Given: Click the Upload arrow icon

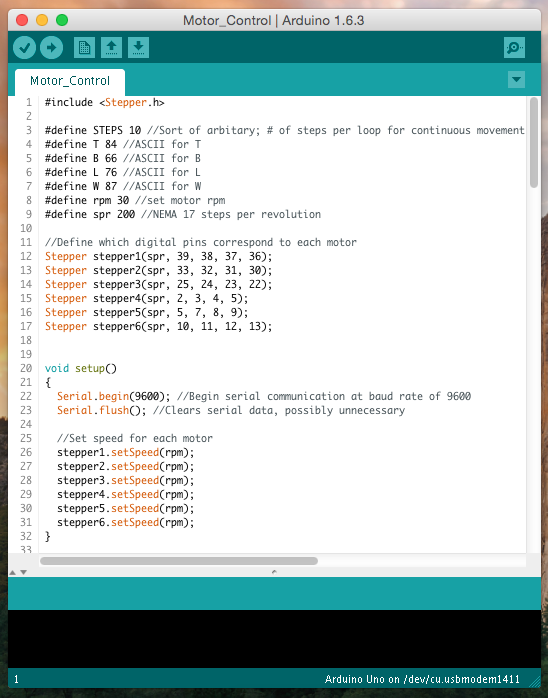Looking at the screenshot, I should pyautogui.click(x=51, y=48).
